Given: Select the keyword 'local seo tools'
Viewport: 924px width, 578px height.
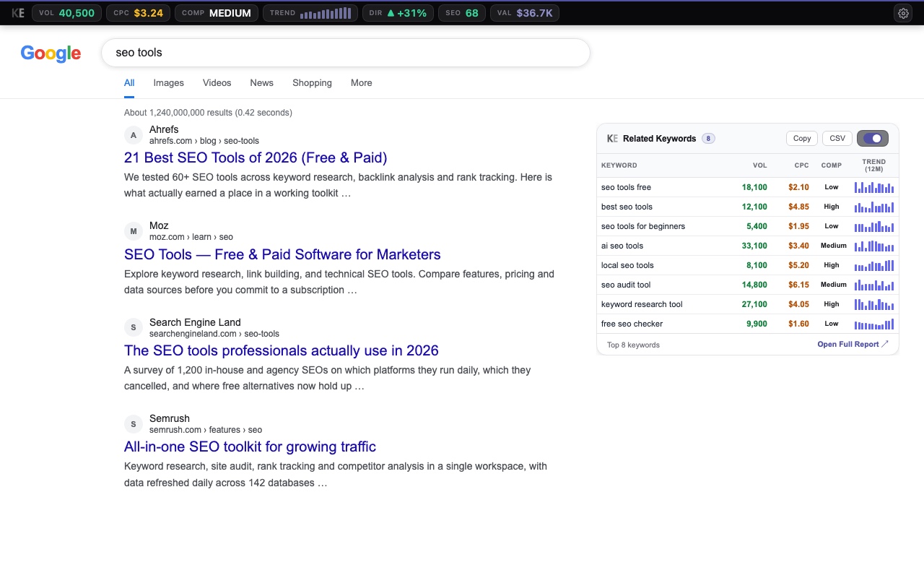Looking at the screenshot, I should coord(627,265).
